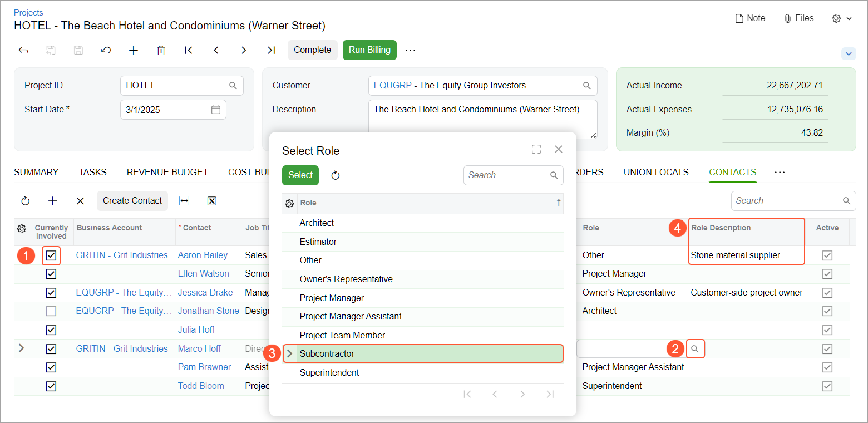Go to the last record arrow icon
The width and height of the screenshot is (868, 423).
271,50
